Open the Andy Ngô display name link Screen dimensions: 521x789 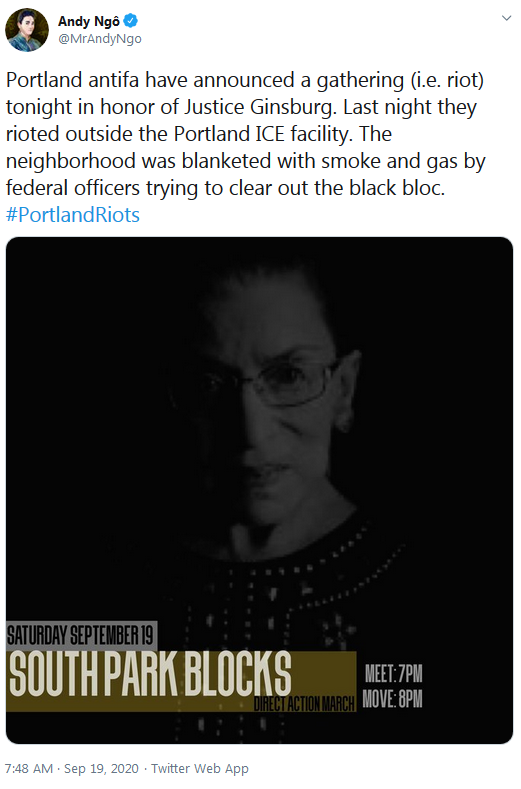point(89,21)
